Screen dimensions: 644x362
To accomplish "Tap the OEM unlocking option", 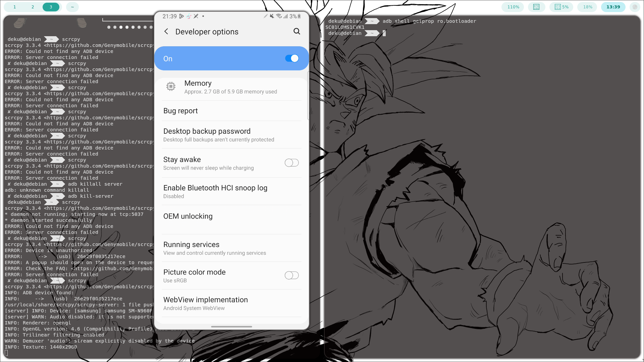I will 231,220.
